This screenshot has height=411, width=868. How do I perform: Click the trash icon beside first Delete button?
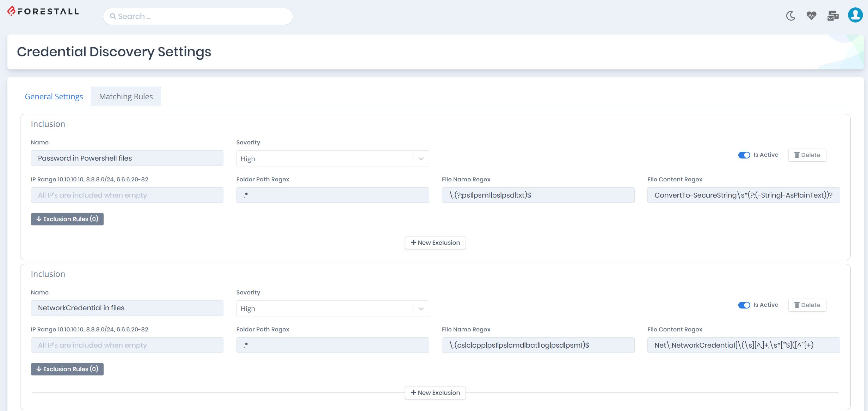click(x=797, y=155)
